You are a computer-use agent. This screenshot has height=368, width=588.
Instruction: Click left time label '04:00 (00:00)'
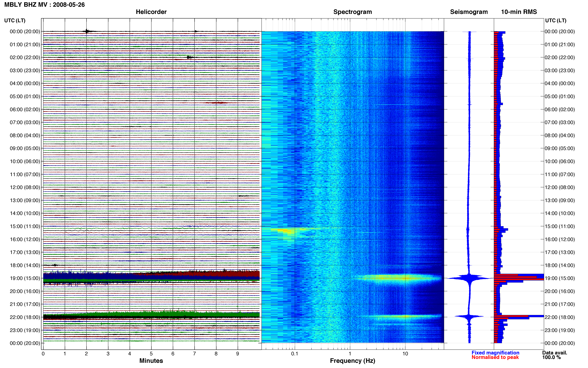coord(25,83)
